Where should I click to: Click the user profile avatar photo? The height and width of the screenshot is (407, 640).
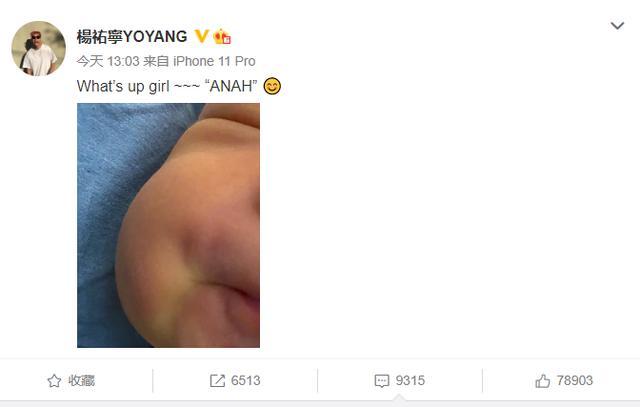tap(39, 49)
